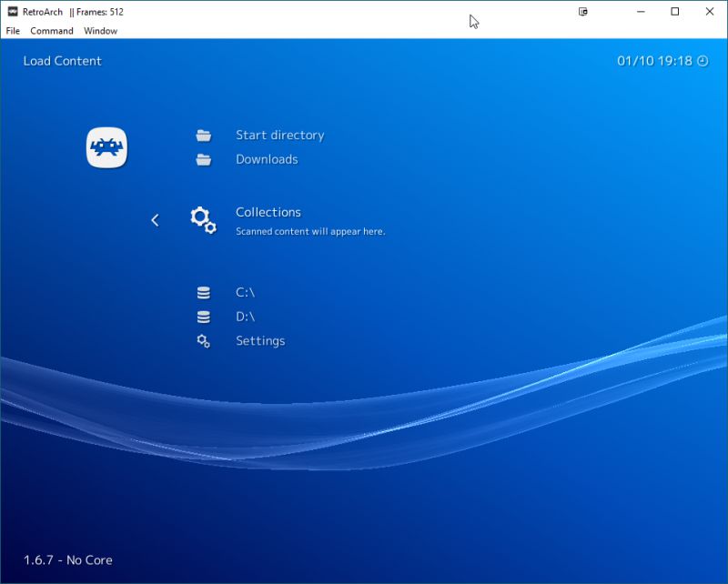Image resolution: width=728 pixels, height=584 pixels.
Task: Open the Command menu
Action: click(52, 30)
